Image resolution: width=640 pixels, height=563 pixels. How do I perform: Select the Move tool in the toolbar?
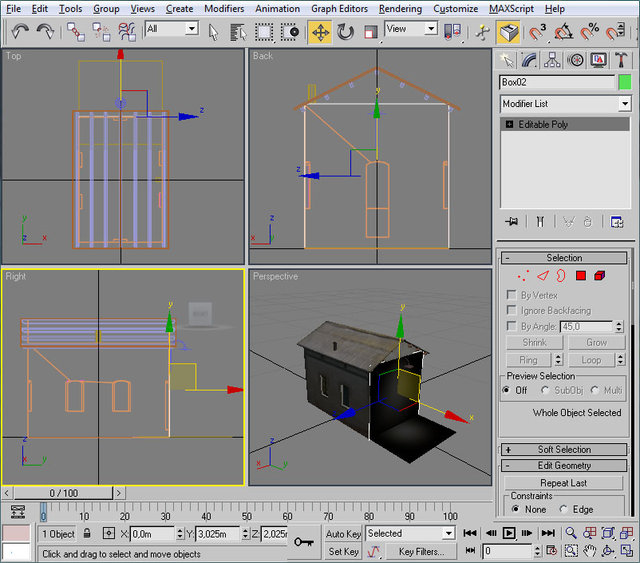320,31
